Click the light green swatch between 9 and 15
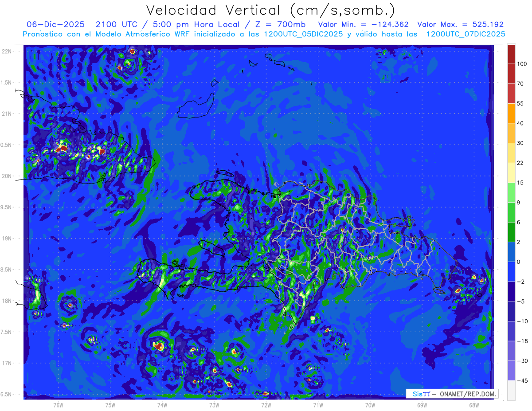The width and height of the screenshot is (532, 411). click(x=511, y=192)
